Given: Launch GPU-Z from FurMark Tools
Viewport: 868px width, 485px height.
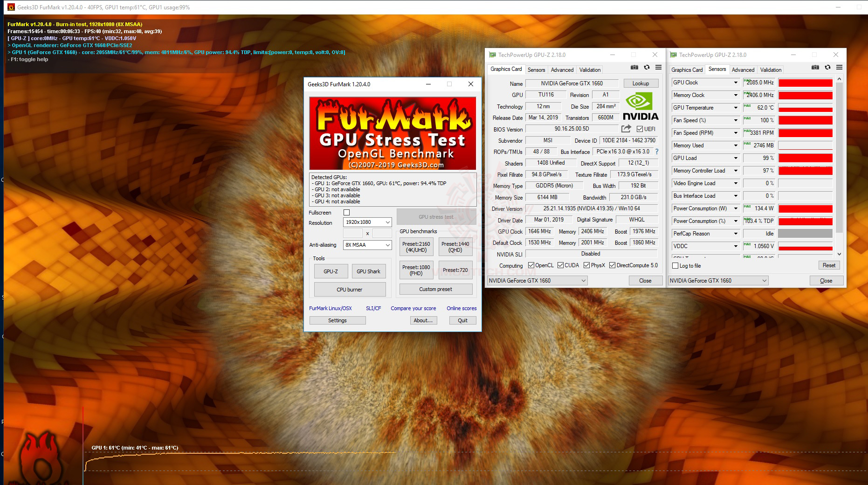Looking at the screenshot, I should coord(331,271).
